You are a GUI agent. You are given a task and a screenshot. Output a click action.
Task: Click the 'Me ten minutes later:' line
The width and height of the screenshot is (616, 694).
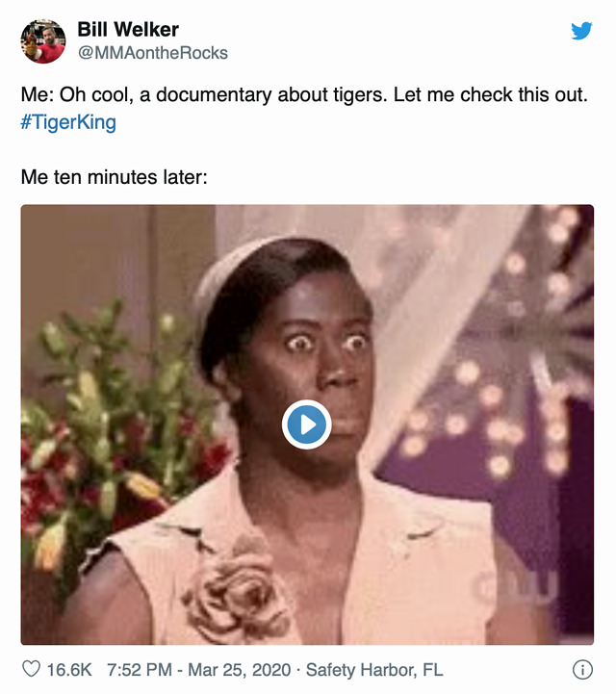tap(115, 177)
